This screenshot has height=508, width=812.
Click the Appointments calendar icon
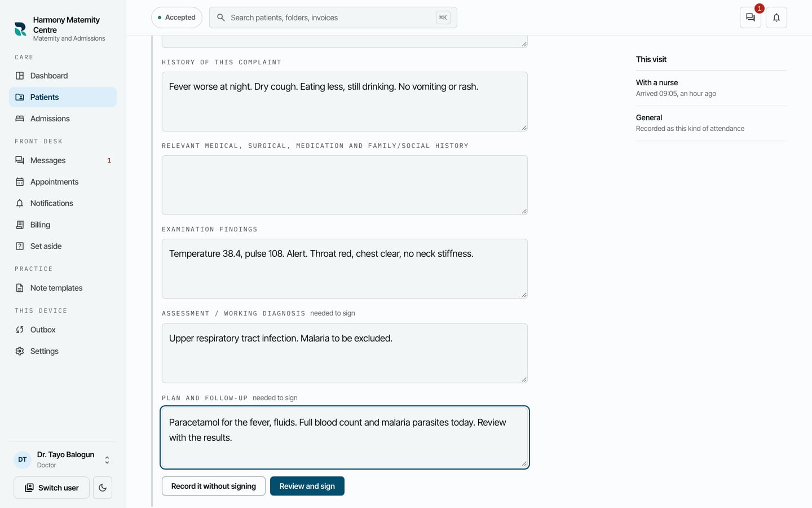click(20, 182)
